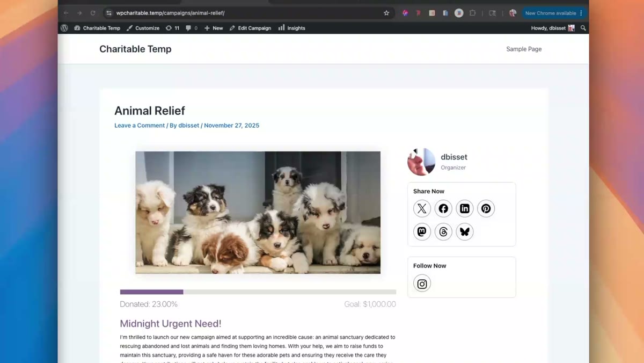
Task: Open the Extensions puzzle-piece icon
Action: coord(472,13)
